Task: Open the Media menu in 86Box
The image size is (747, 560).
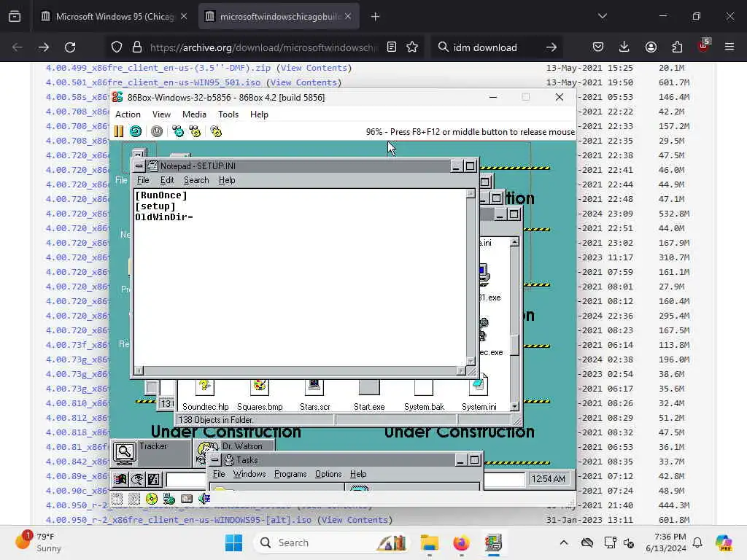Action: [x=194, y=114]
